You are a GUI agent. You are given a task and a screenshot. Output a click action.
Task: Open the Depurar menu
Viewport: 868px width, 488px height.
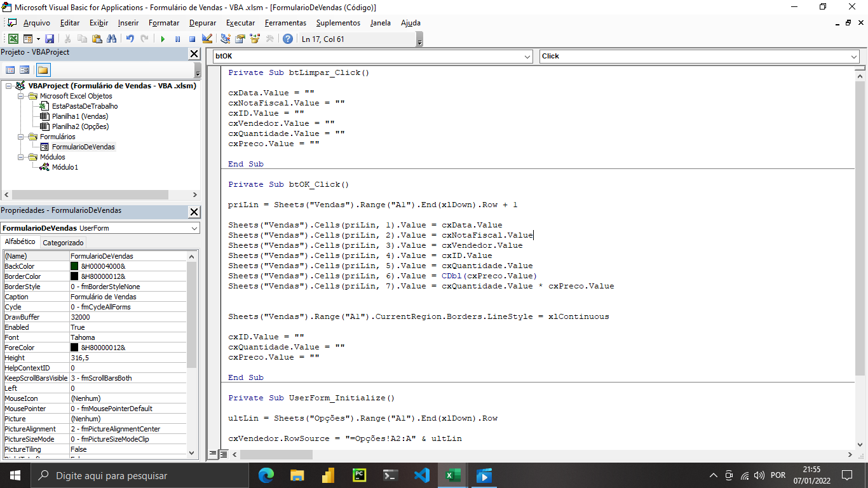(202, 23)
